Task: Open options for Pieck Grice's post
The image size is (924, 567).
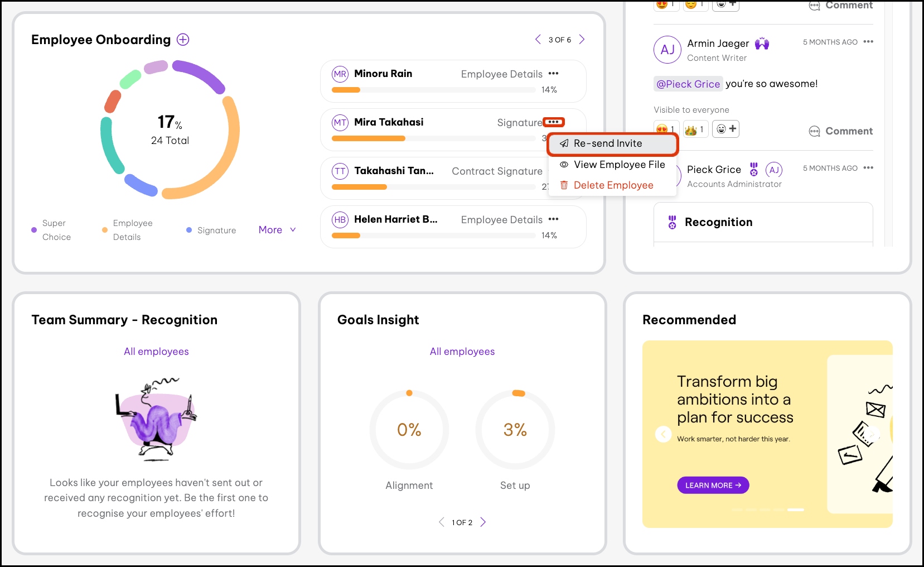Action: pos(868,168)
